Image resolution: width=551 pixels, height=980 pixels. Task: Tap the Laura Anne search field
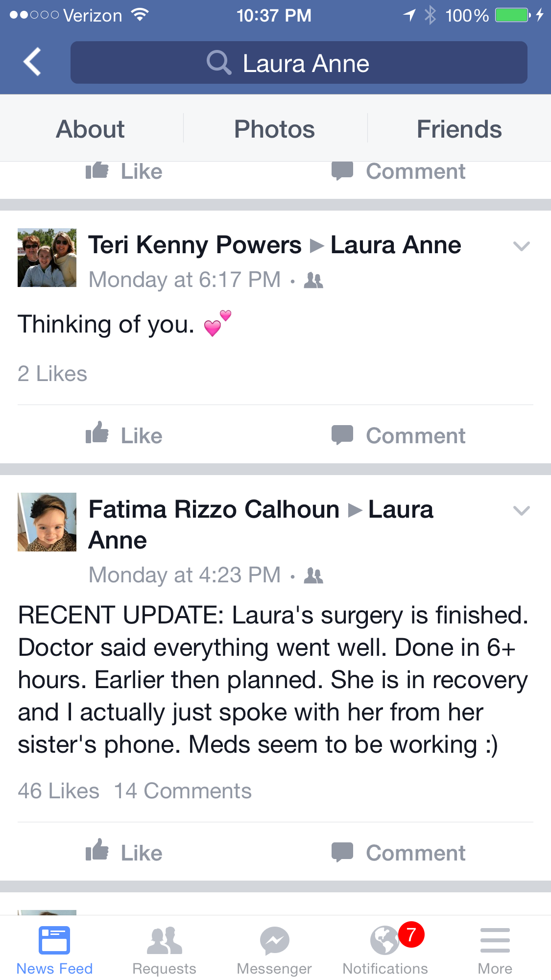pyautogui.click(x=299, y=63)
